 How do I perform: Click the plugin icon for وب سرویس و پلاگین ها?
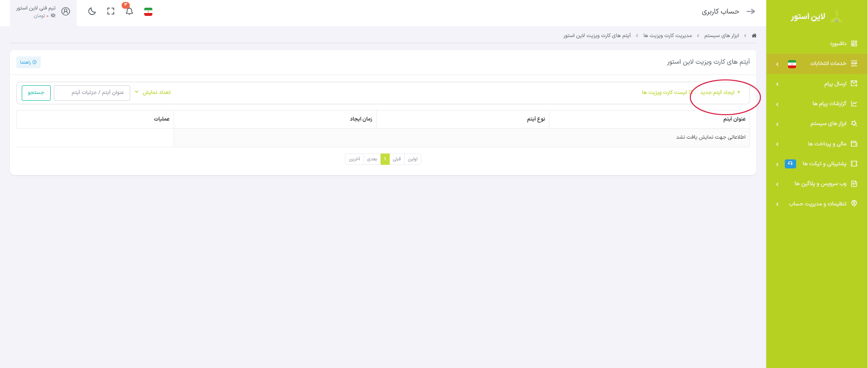click(x=854, y=183)
